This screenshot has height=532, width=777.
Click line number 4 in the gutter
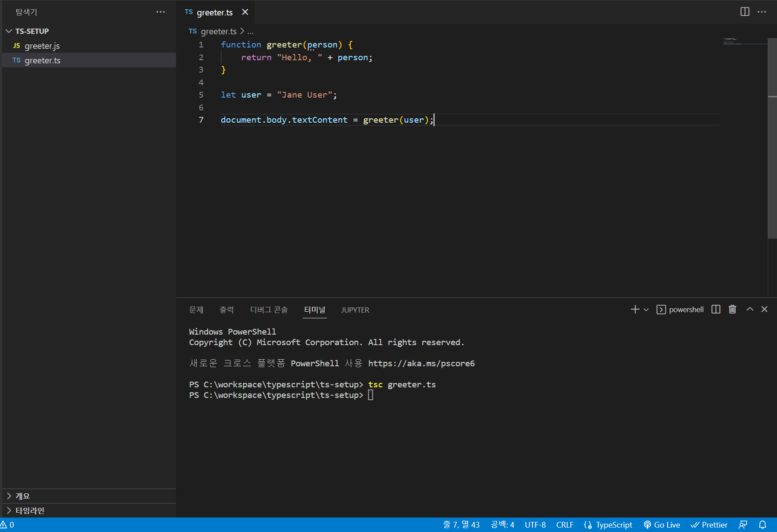pyautogui.click(x=201, y=83)
